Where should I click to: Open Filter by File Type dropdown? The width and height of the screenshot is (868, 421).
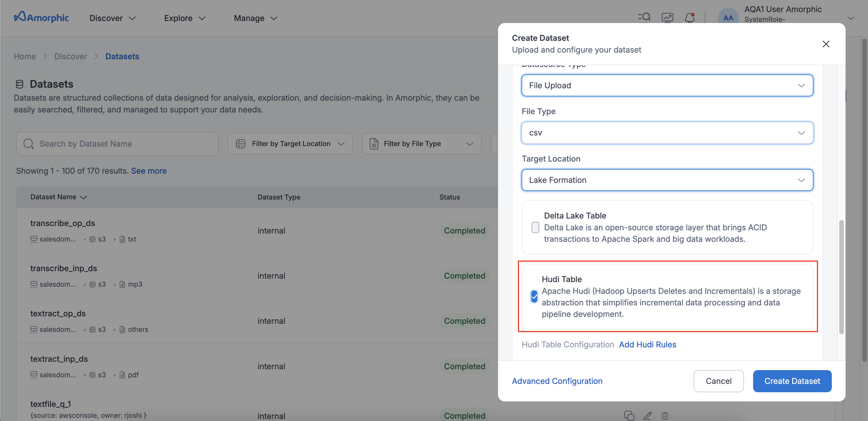[422, 144]
